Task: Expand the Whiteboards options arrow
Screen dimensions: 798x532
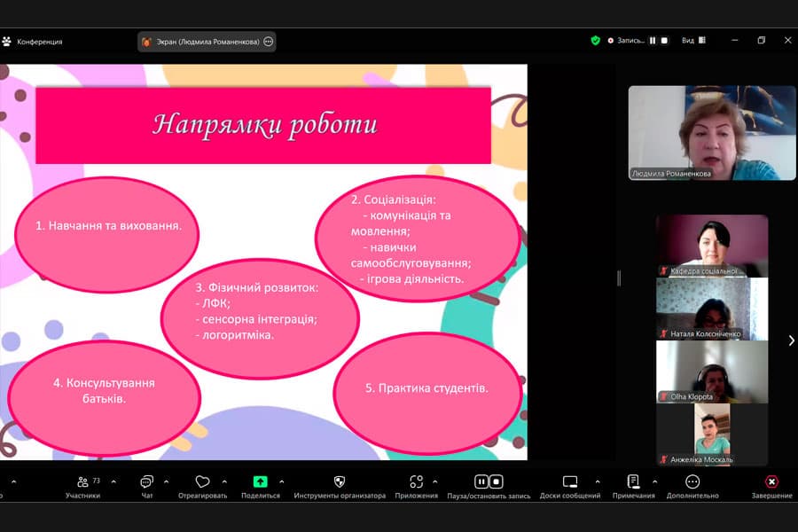Action: [x=598, y=481]
